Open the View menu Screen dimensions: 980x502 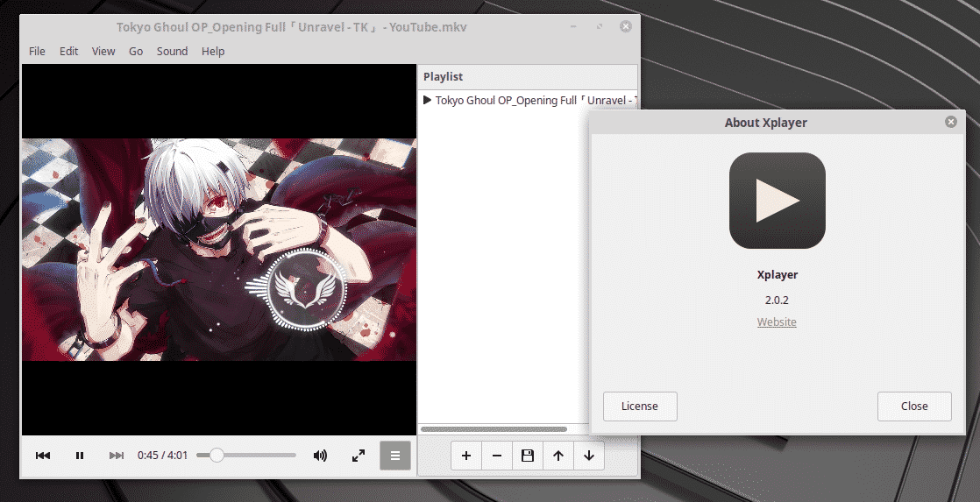tap(103, 51)
